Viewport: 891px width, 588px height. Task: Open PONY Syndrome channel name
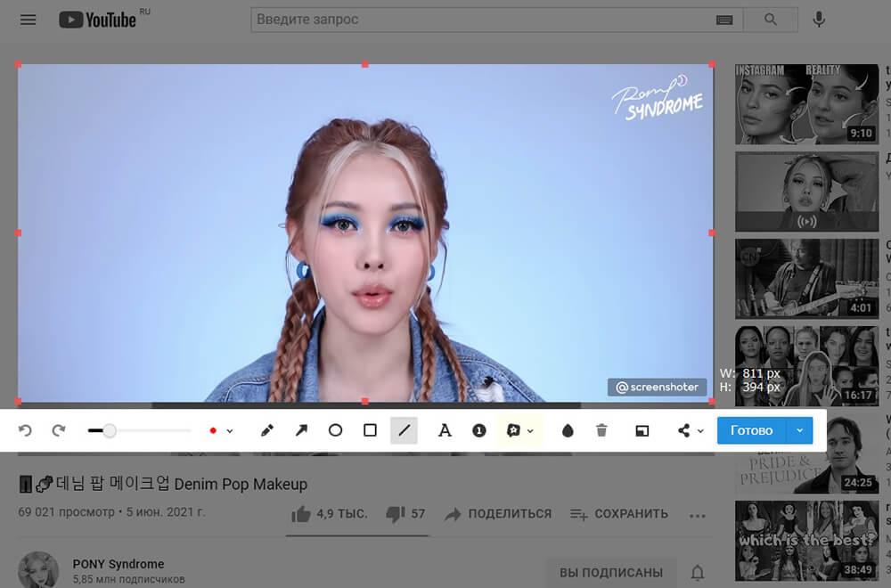tap(119, 564)
